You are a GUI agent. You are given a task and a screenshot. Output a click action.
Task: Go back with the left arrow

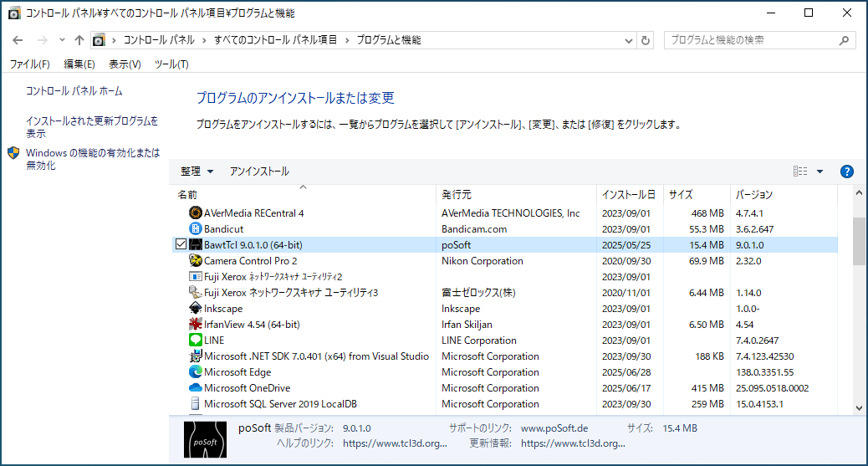18,40
